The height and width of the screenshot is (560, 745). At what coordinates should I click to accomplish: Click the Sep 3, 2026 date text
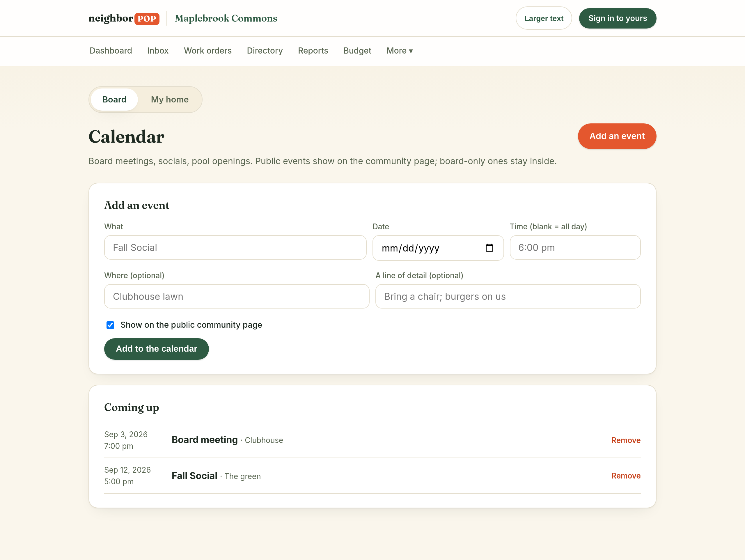click(x=126, y=434)
